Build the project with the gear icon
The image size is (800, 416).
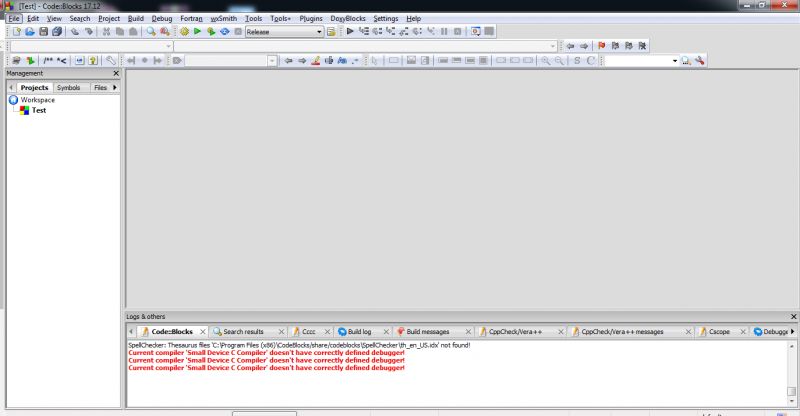(184, 32)
